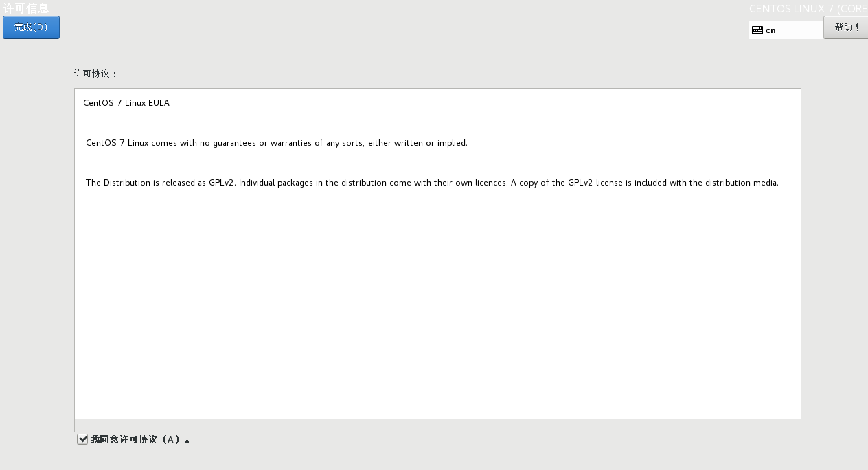This screenshot has height=470, width=868.
Task: Click the empty area of the license text box
Action: point(437,302)
